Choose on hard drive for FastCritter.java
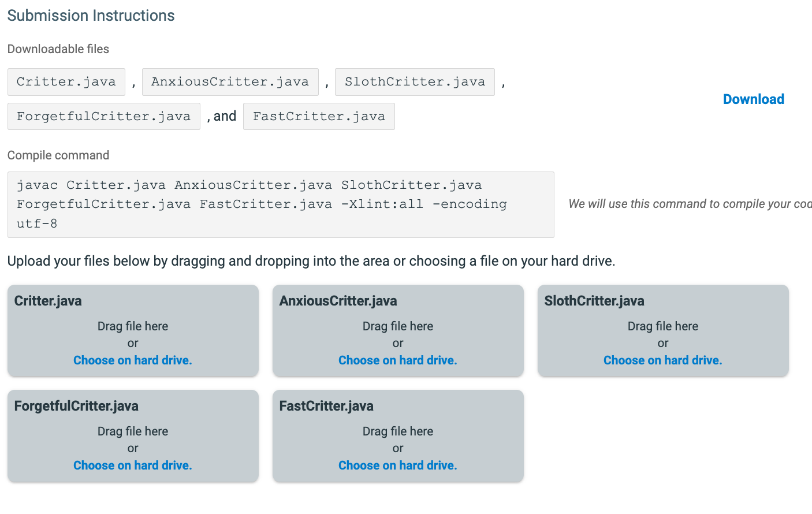The width and height of the screenshot is (812, 514). pos(397,465)
